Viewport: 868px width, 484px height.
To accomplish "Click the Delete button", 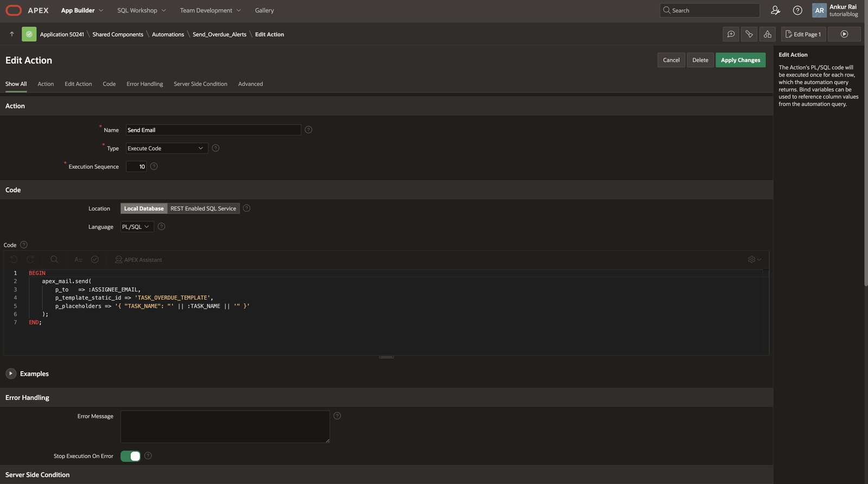I will (700, 60).
